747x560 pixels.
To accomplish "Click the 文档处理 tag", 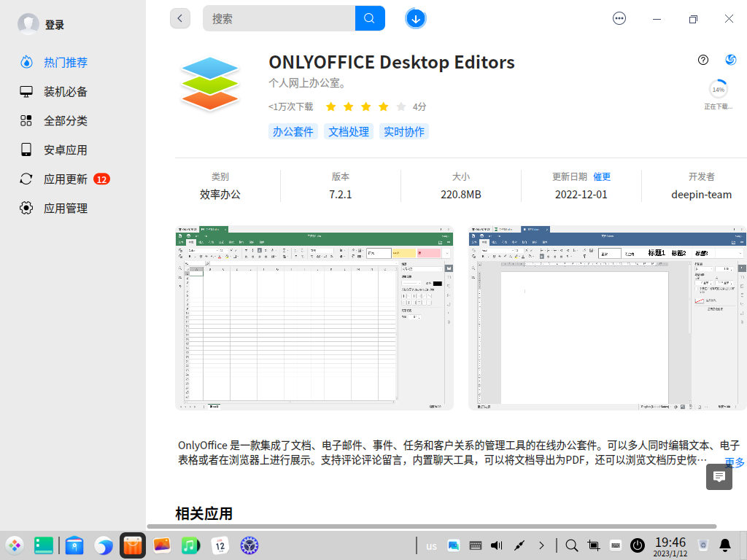I will pyautogui.click(x=349, y=132).
